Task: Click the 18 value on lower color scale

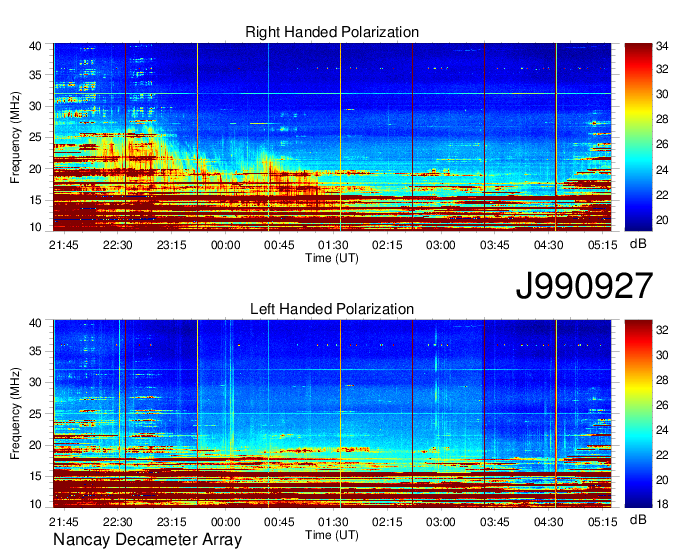Action: 662,504
